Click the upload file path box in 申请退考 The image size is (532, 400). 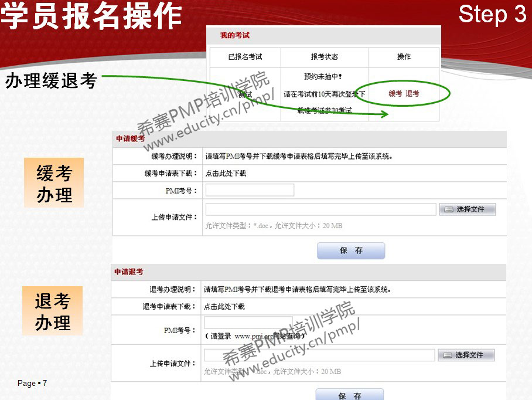319,355
